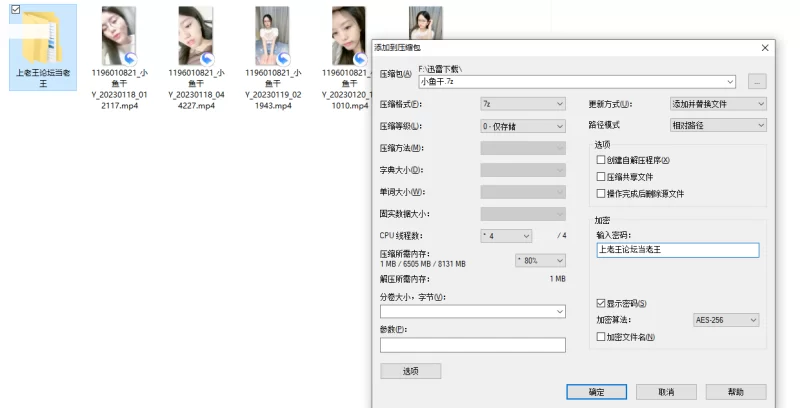Open the 压缩格式 7z dropdown
This screenshot has width=800, height=408.
tap(523, 104)
